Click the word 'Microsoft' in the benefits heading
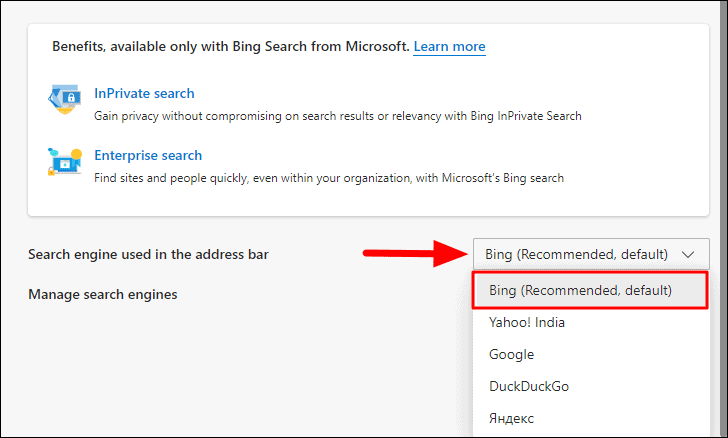This screenshot has width=728, height=438. [x=374, y=47]
